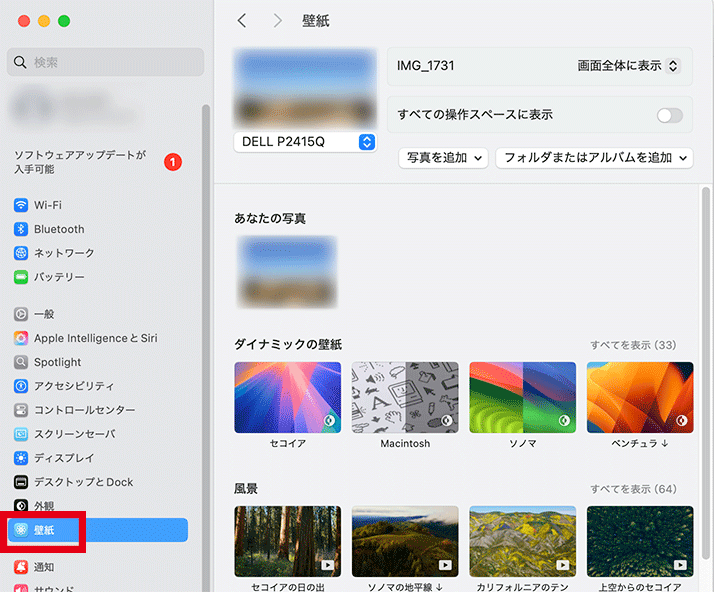
Task: Open the バッテリー battery icon
Action: tap(20, 277)
